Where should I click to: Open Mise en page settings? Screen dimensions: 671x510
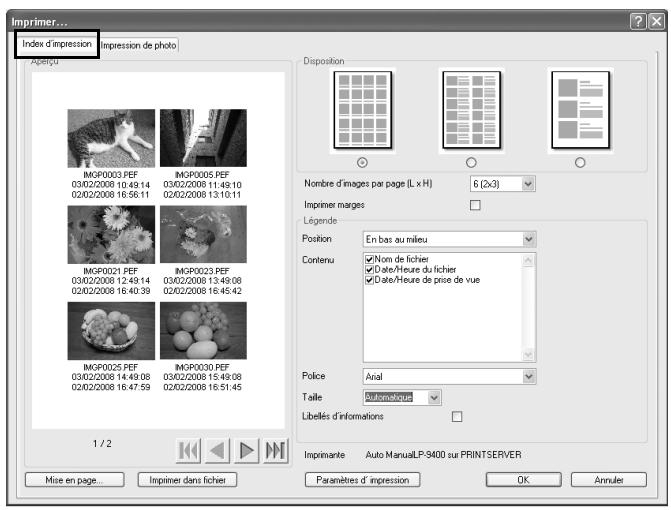pyautogui.click(x=74, y=480)
